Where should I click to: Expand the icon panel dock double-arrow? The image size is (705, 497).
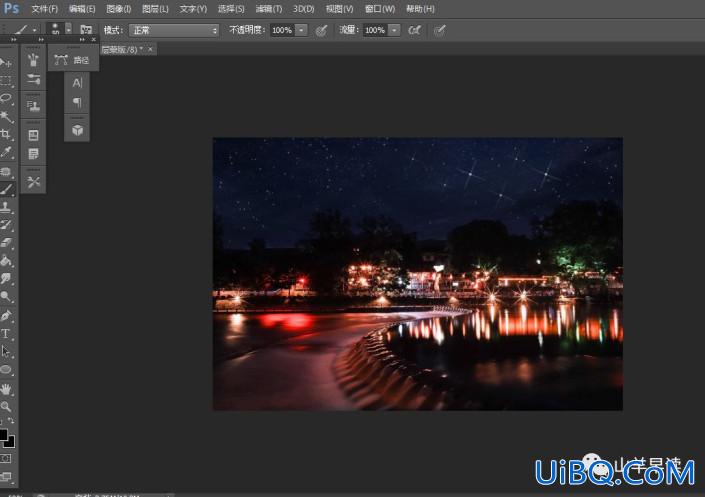(41, 40)
